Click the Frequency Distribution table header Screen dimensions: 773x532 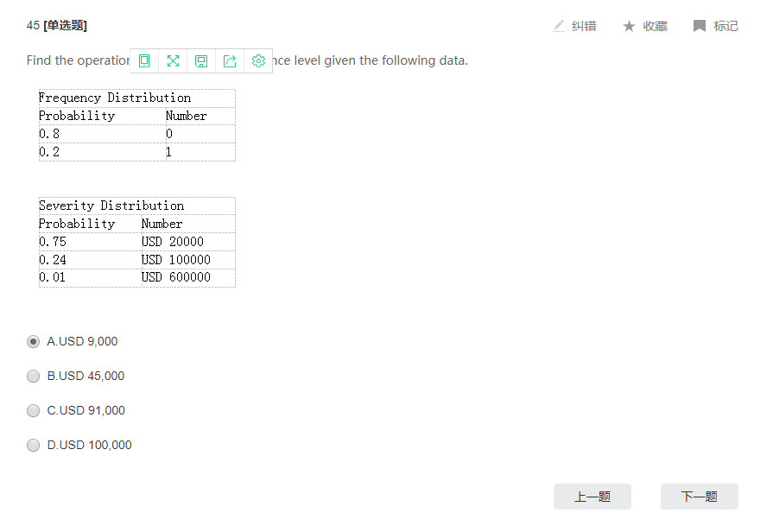click(x=115, y=98)
